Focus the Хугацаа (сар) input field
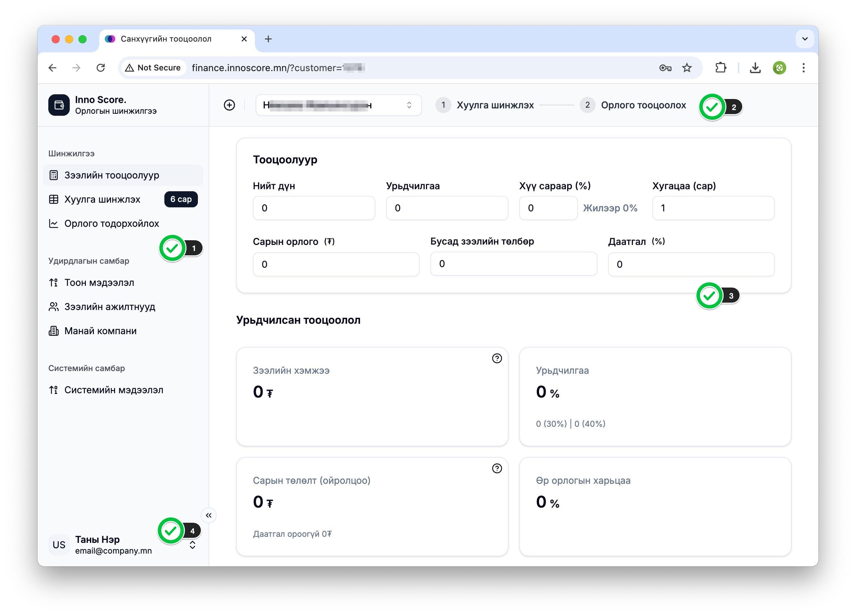856x616 pixels. tap(713, 208)
